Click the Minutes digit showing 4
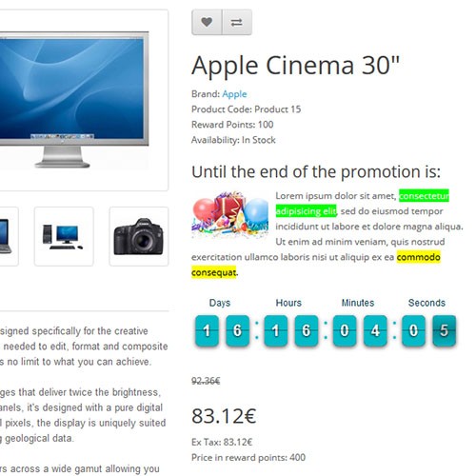 coord(375,330)
